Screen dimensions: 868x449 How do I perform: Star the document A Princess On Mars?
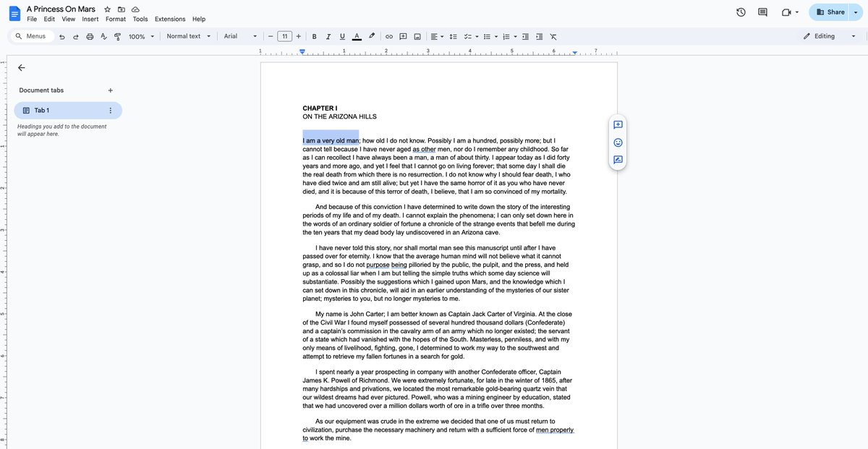[108, 9]
